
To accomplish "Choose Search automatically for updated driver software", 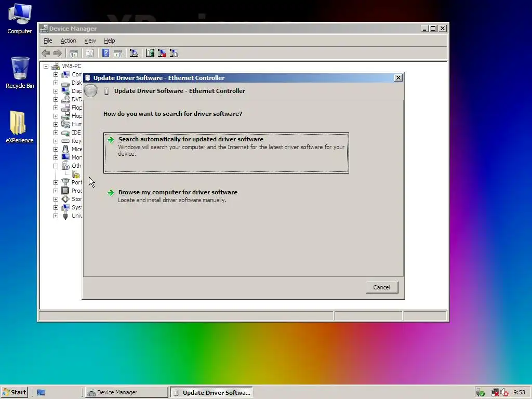I will (x=226, y=153).
